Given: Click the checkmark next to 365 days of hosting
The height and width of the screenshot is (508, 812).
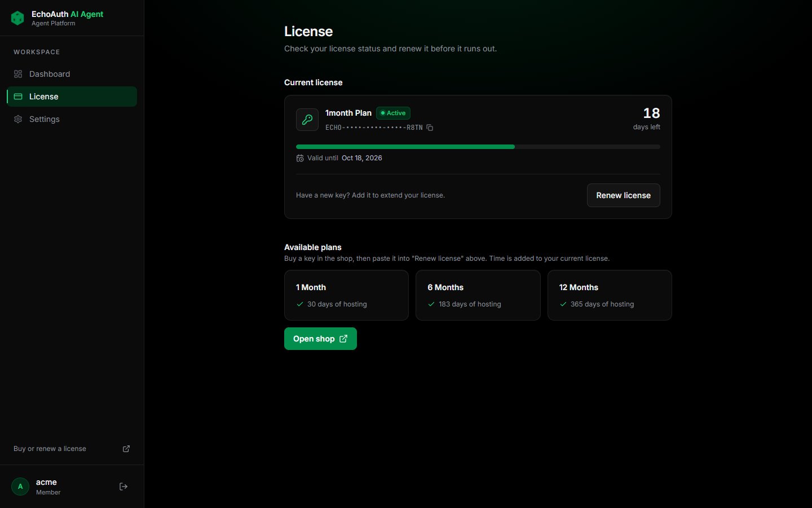Looking at the screenshot, I should 563,304.
